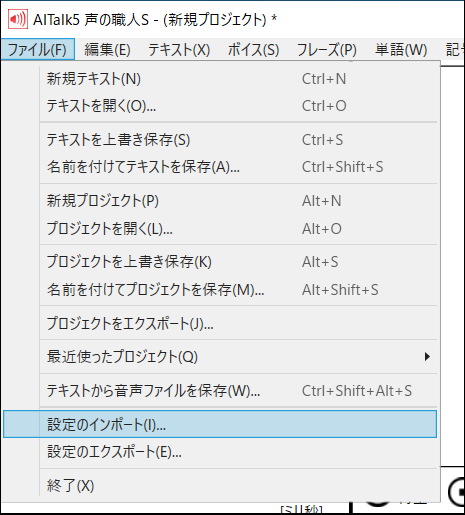Screen dimensions: 465x515
Task: Expand 最近使ったプロジェクト(Q) submenu
Action: coord(220,357)
